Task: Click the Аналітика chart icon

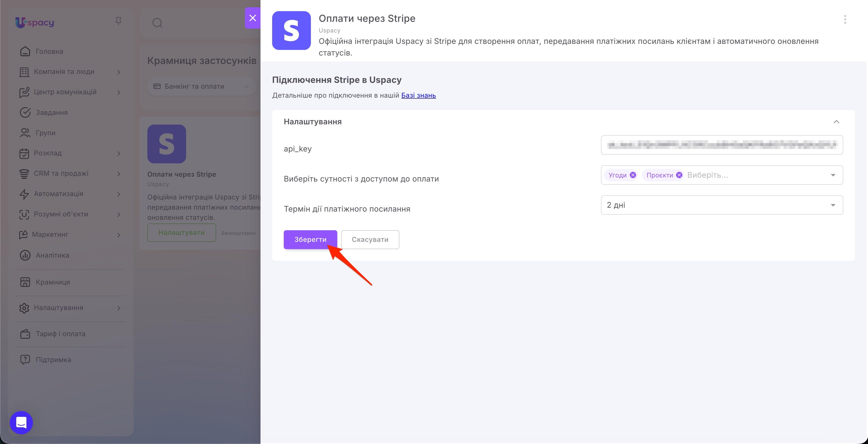Action: (25, 255)
